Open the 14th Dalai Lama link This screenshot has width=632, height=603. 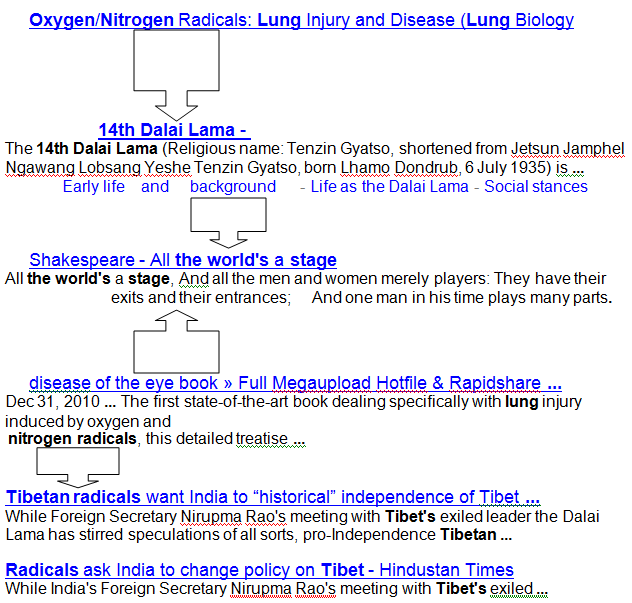[x=172, y=130]
